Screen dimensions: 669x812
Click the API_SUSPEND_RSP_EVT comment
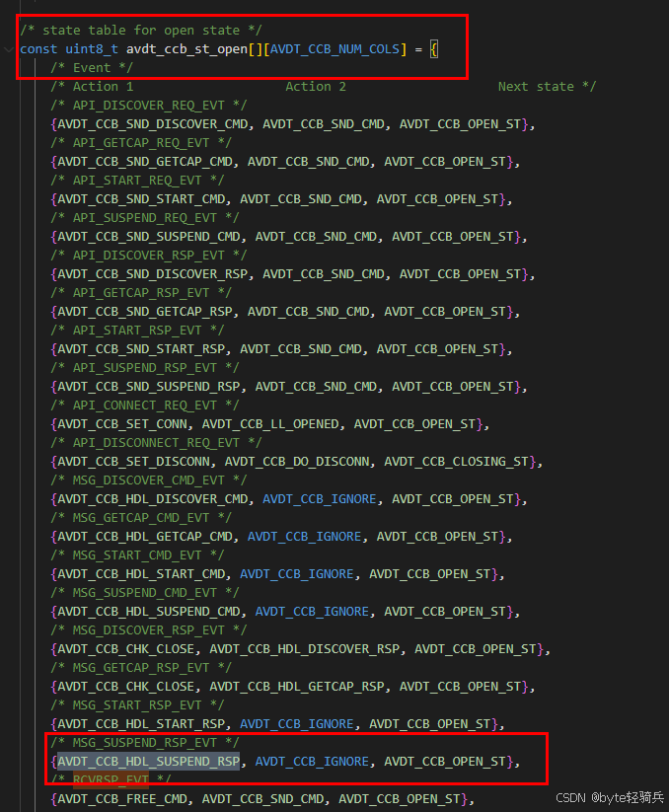click(x=145, y=368)
